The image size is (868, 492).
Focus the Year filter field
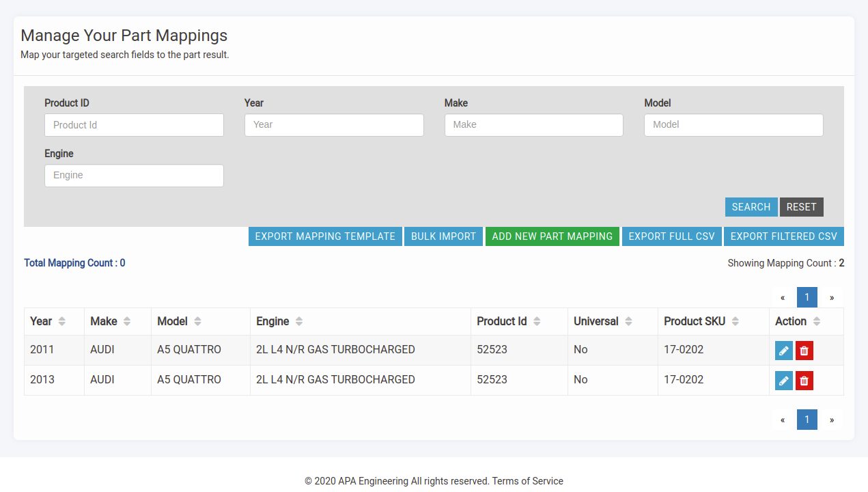click(x=334, y=125)
